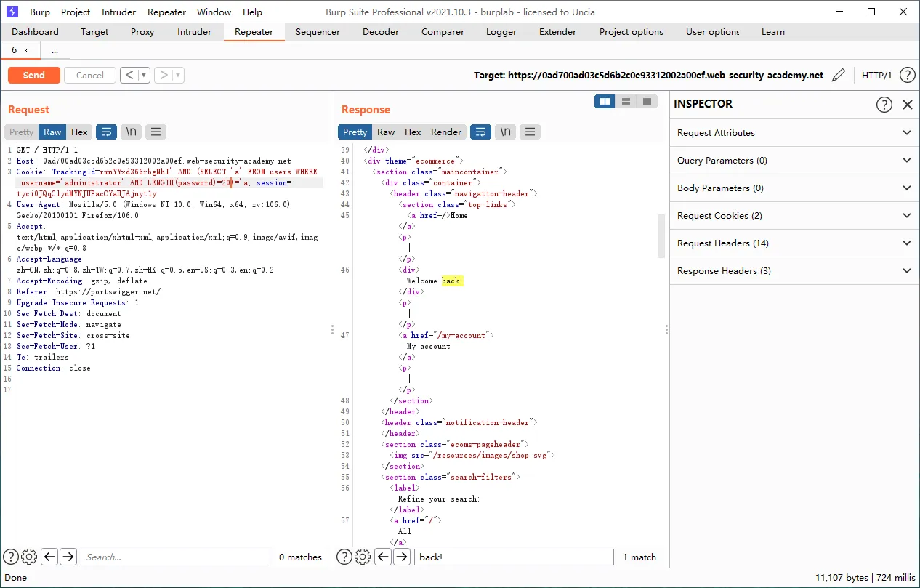Screen dimensions: 920x588
Task: Show Response in Render view
Action: point(446,132)
